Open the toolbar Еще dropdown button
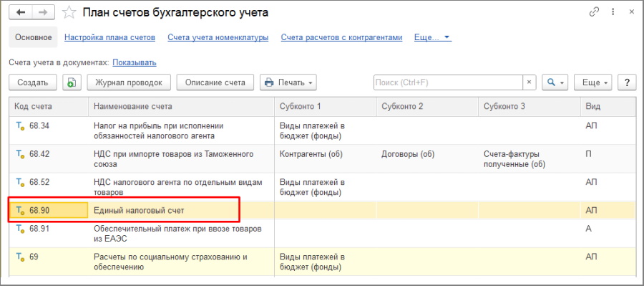The height and width of the screenshot is (286, 644). click(593, 82)
